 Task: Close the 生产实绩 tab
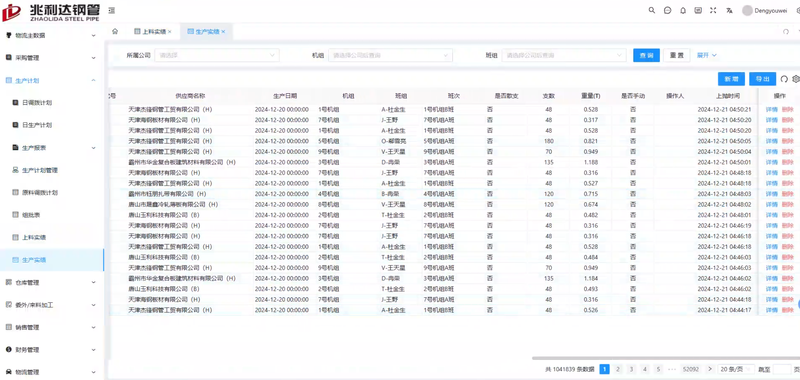tap(223, 32)
